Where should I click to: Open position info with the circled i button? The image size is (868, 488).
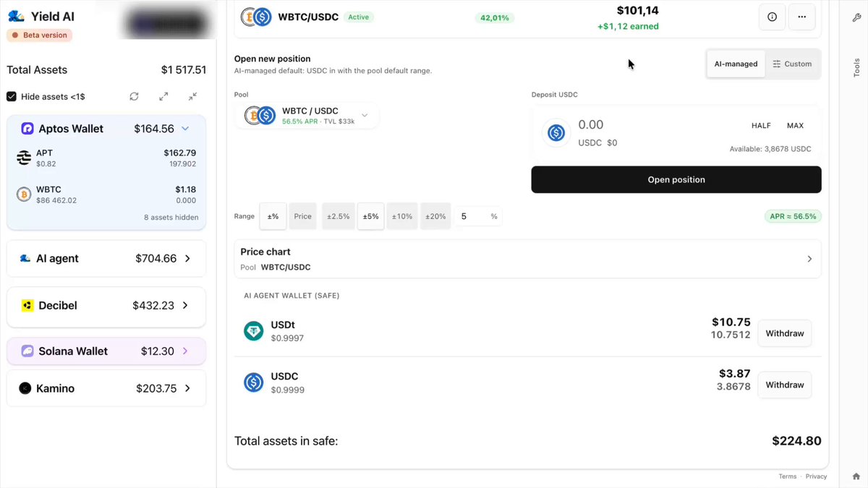(x=772, y=17)
